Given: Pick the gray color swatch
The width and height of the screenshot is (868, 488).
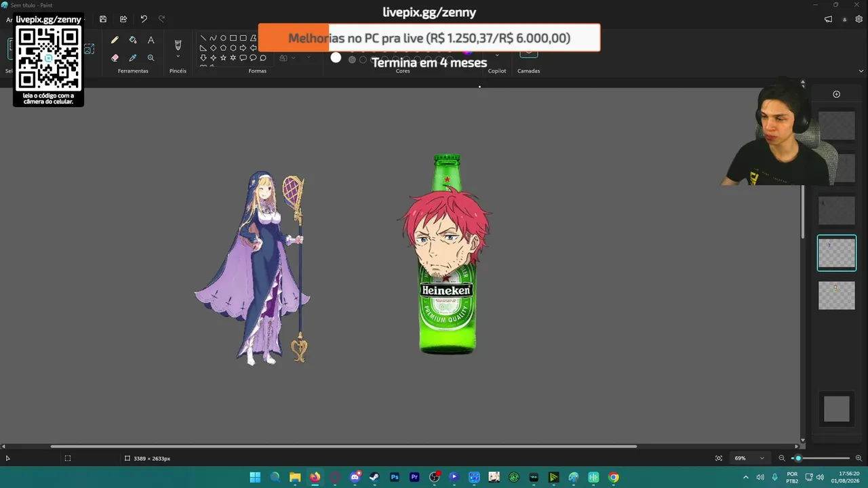Looking at the screenshot, I should [352, 60].
